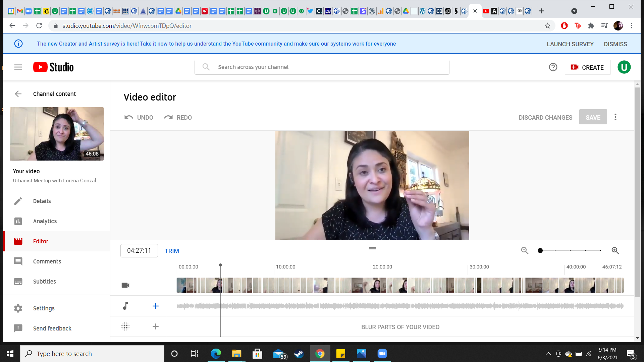Go back to Channel content arrow
The width and height of the screenshot is (644, 362).
click(x=18, y=94)
